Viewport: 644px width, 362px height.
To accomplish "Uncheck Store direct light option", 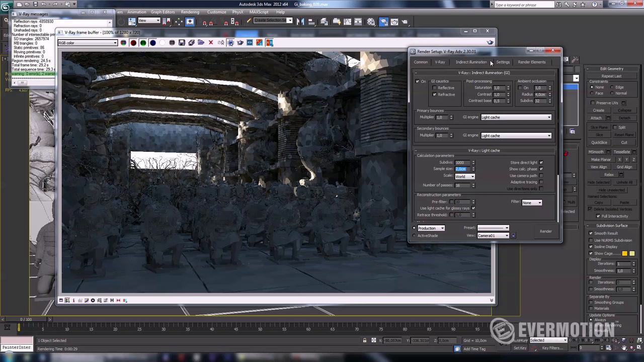I will point(541,162).
